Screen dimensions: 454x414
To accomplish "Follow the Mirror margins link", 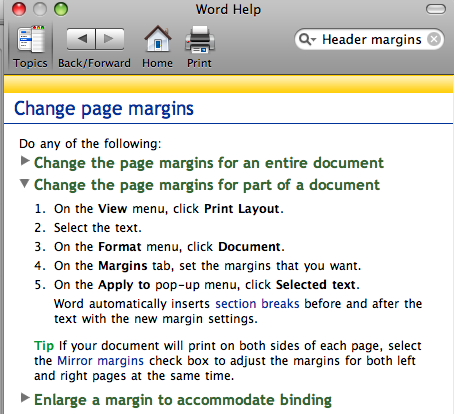I will point(100,361).
